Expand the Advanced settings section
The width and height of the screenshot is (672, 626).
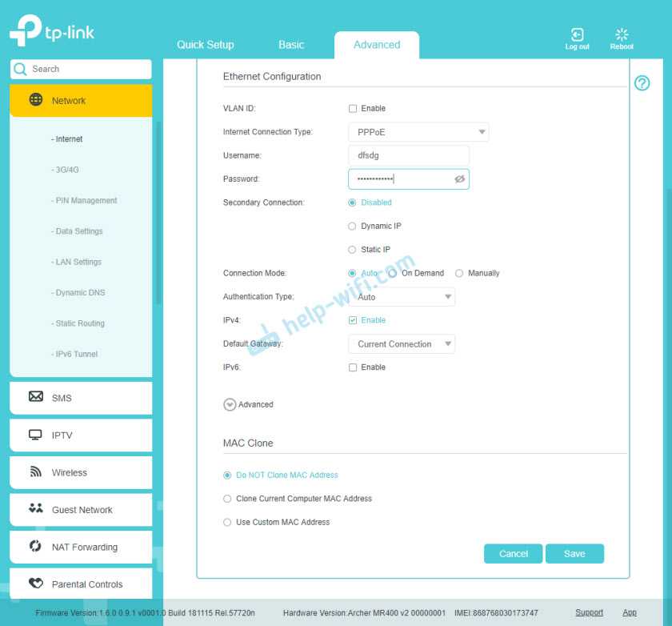230,405
